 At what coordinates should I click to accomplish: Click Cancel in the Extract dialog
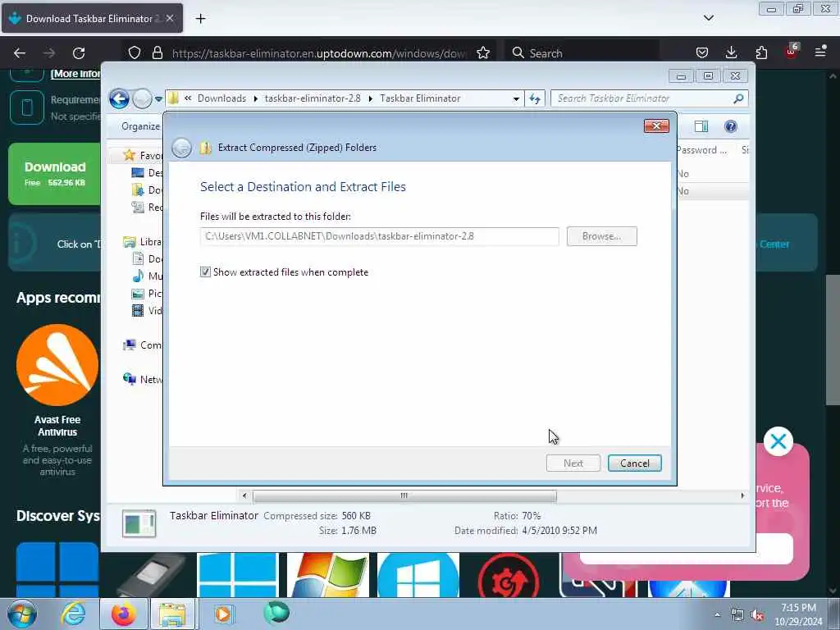pos(635,463)
